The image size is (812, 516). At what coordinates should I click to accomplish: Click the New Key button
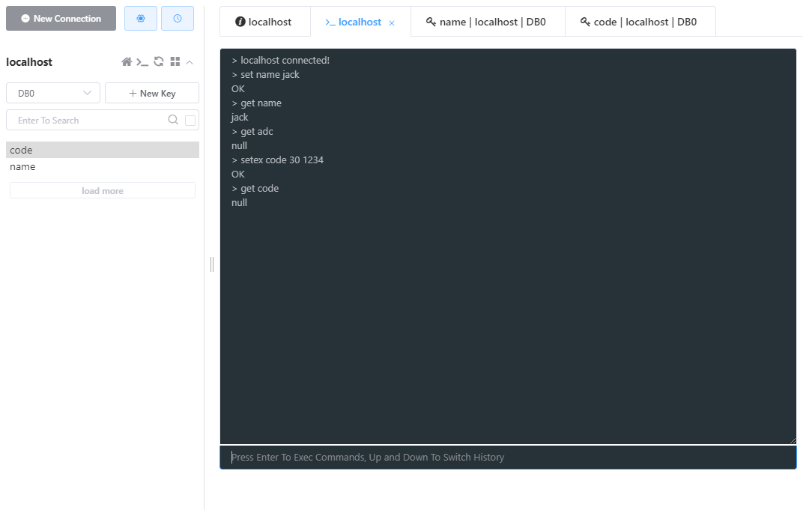point(152,93)
